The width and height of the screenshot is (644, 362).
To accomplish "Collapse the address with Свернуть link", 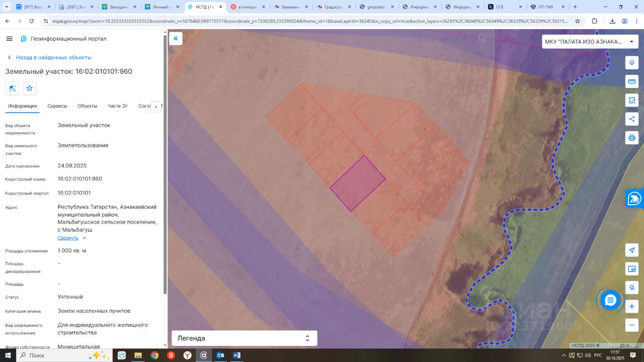I will pos(72,238).
